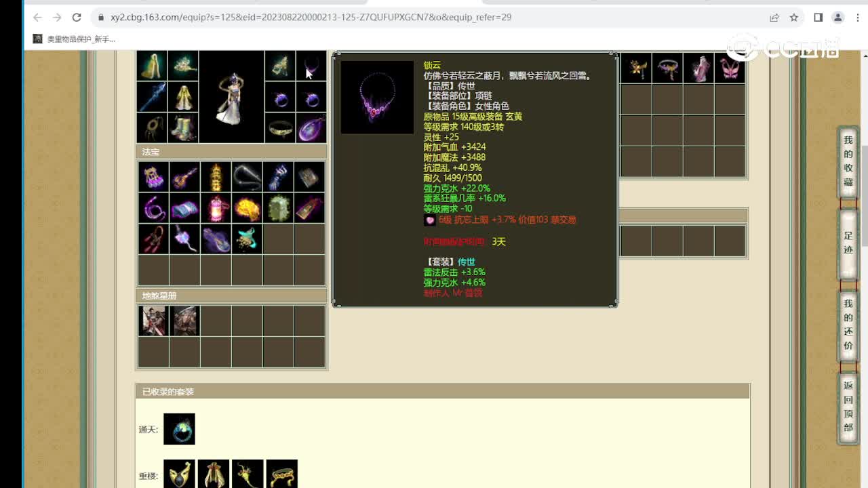
Task: Click the page vertical scrollbar thumb
Action: point(864,195)
